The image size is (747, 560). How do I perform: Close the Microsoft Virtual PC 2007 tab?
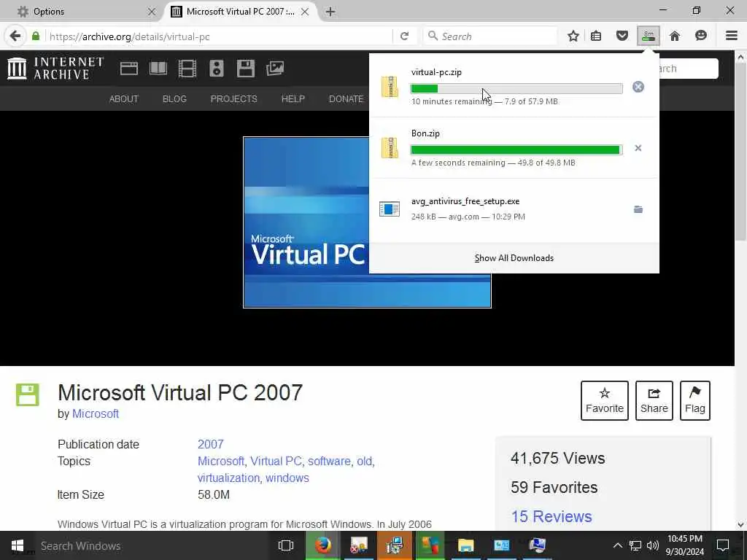[305, 12]
